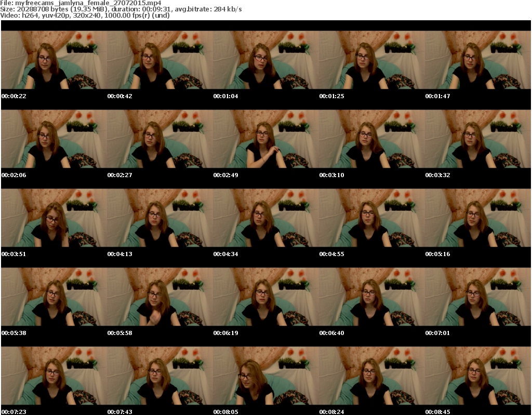Open the thumbnail frame at 00:03:10

click(x=372, y=139)
